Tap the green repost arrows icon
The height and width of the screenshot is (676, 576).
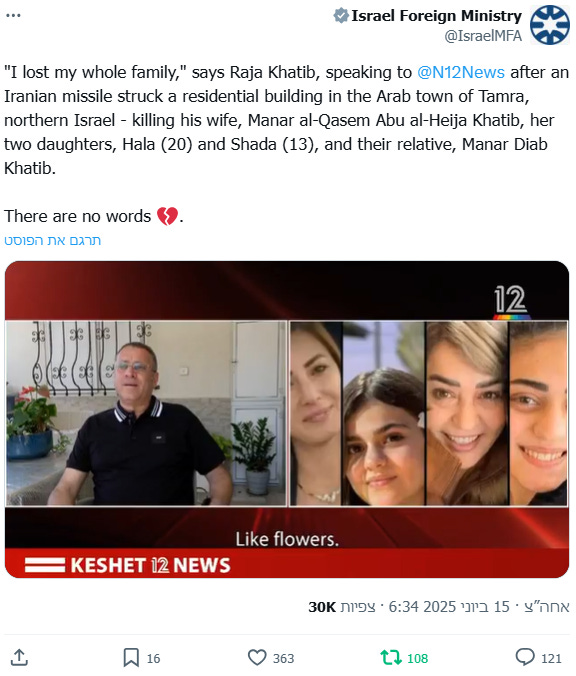pos(391,658)
